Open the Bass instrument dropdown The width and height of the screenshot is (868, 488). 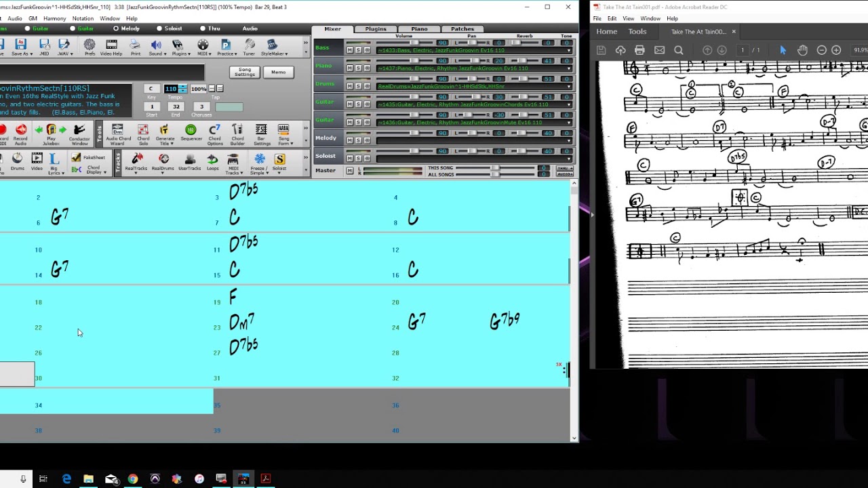coord(570,50)
